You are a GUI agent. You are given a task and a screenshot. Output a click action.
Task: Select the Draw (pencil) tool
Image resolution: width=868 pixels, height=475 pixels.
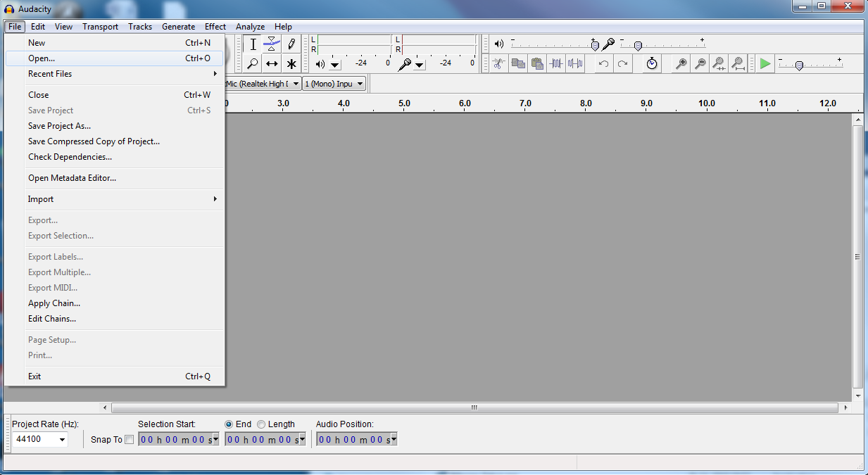(291, 44)
